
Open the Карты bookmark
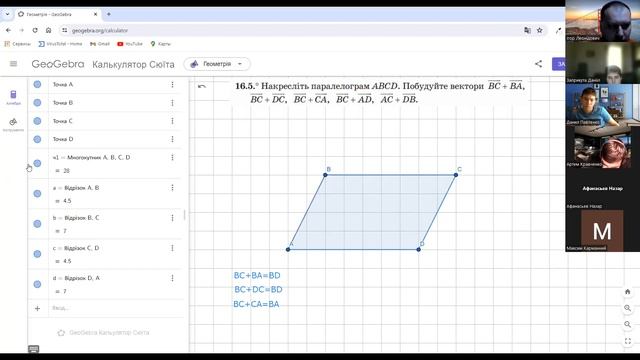(x=160, y=44)
